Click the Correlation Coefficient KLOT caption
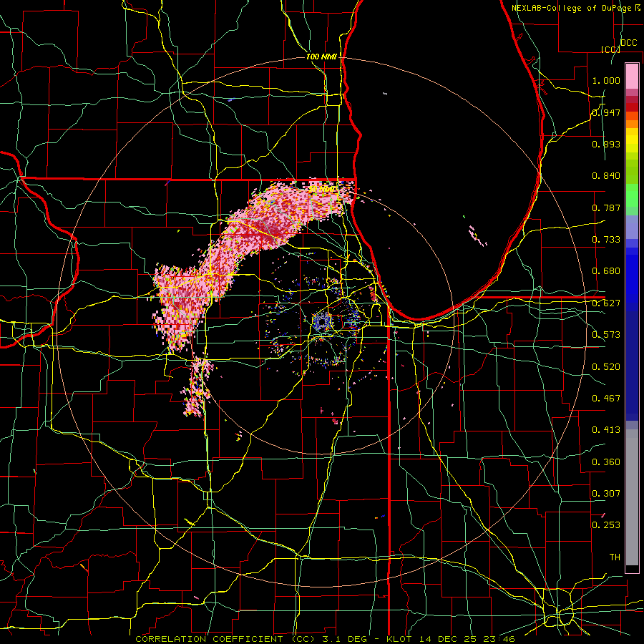Image resolution: width=644 pixels, height=644 pixels. 325,639
